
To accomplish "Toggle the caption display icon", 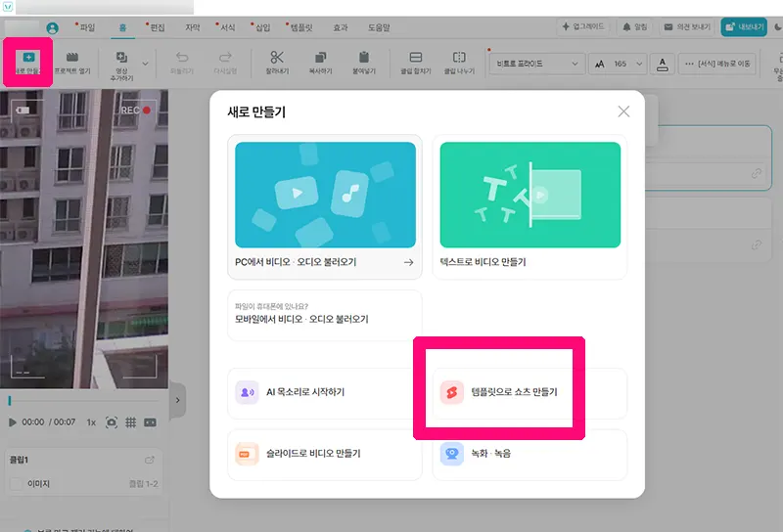I will tap(151, 422).
